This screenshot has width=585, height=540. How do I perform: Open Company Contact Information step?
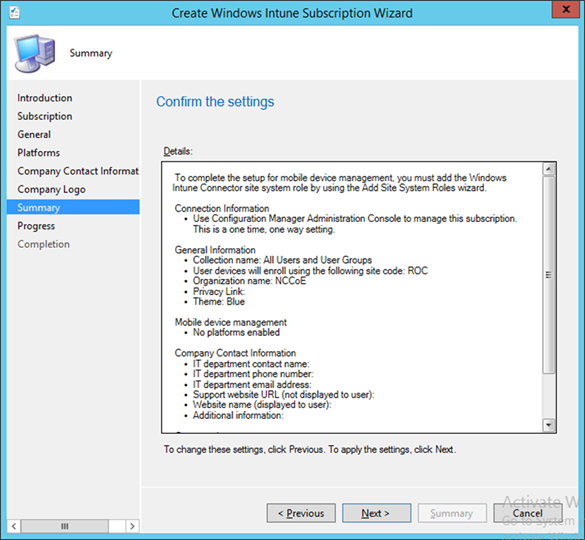point(78,171)
